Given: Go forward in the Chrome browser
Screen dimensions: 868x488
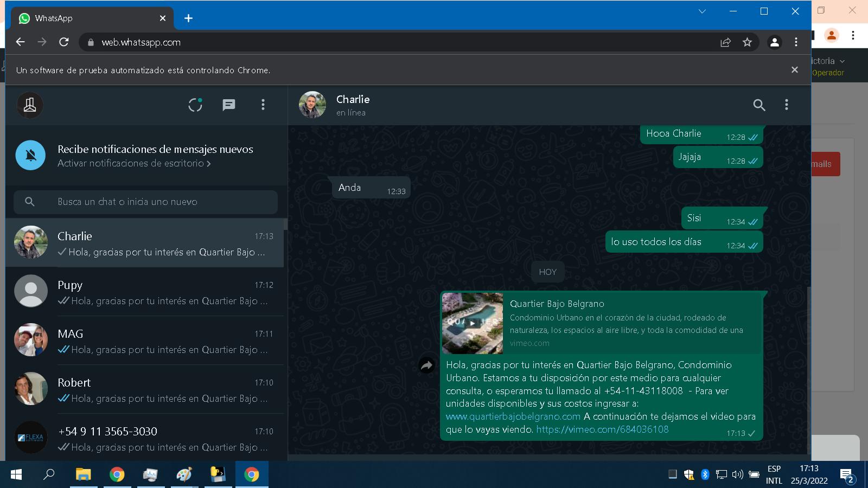Looking at the screenshot, I should (x=42, y=42).
